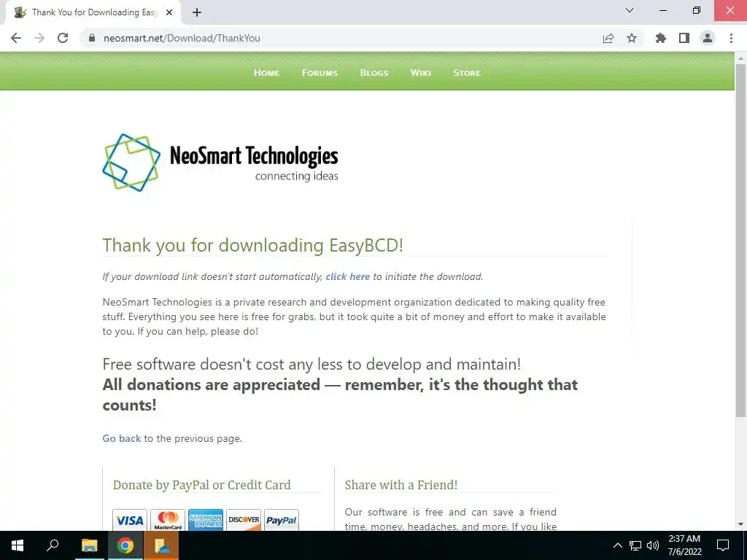This screenshot has height=560, width=747.
Task: Click the browser forward arrow
Action: click(x=39, y=38)
